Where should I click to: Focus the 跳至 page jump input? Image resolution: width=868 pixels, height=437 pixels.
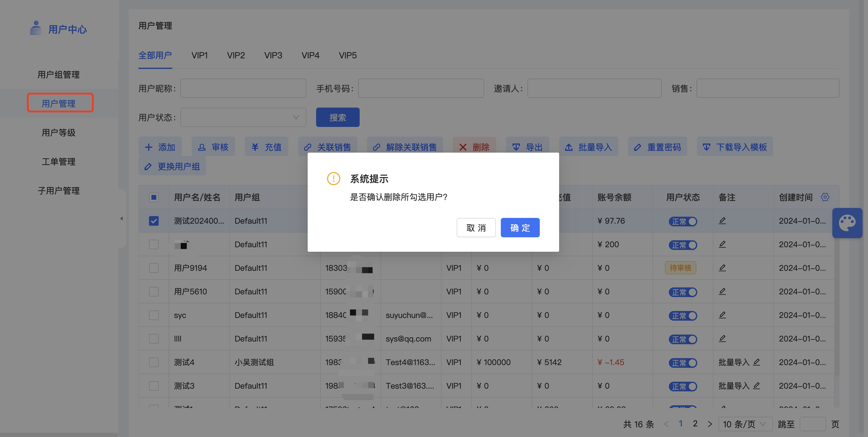coord(812,424)
